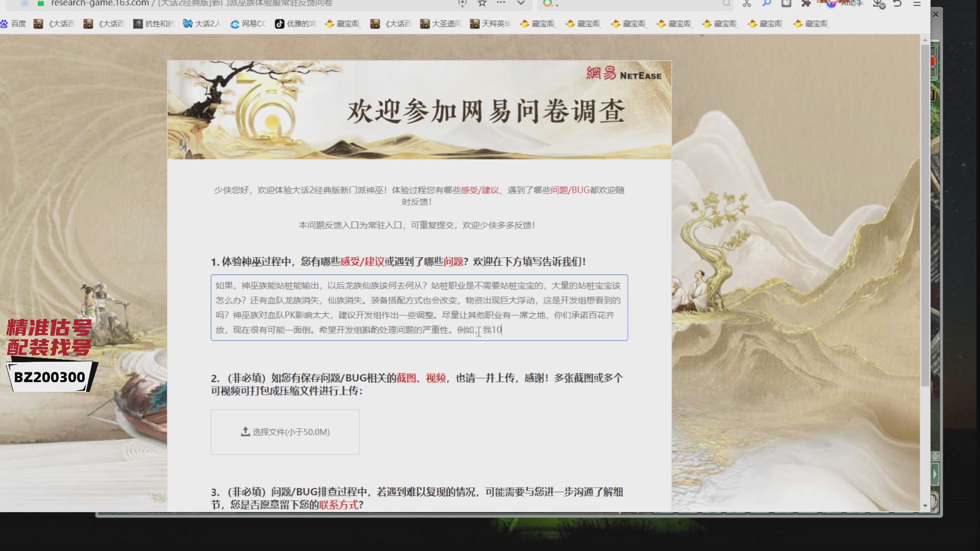
Task: Click the undo arrow icon in the toolbar
Action: click(x=897, y=4)
